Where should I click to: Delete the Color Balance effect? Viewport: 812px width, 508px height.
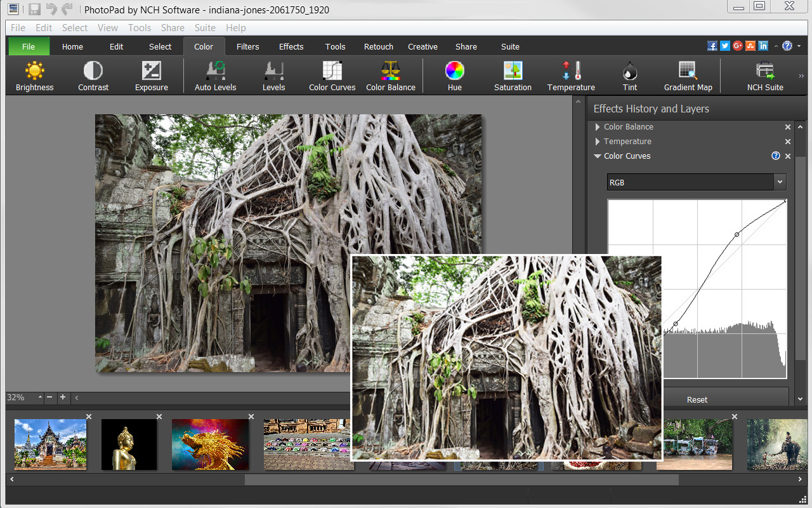tap(787, 126)
